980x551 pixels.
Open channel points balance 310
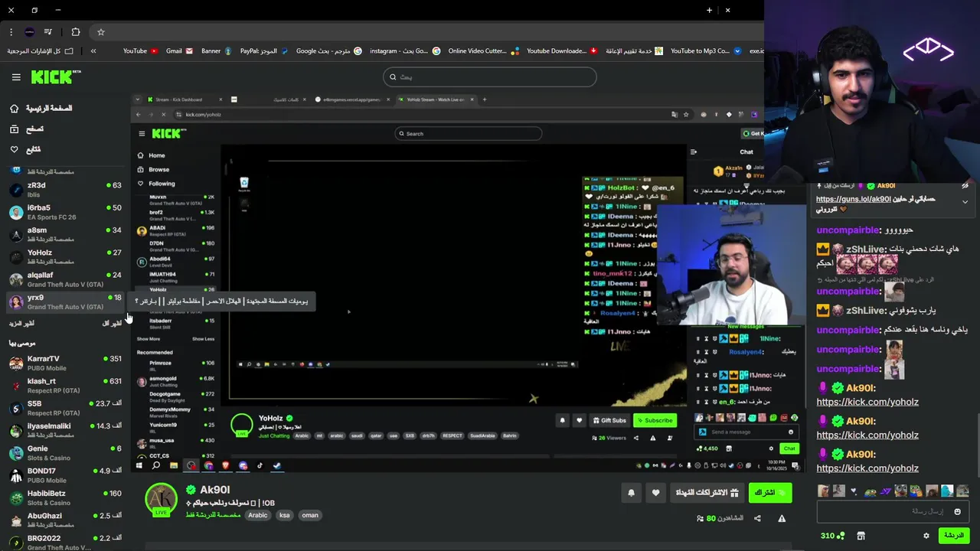point(832,536)
